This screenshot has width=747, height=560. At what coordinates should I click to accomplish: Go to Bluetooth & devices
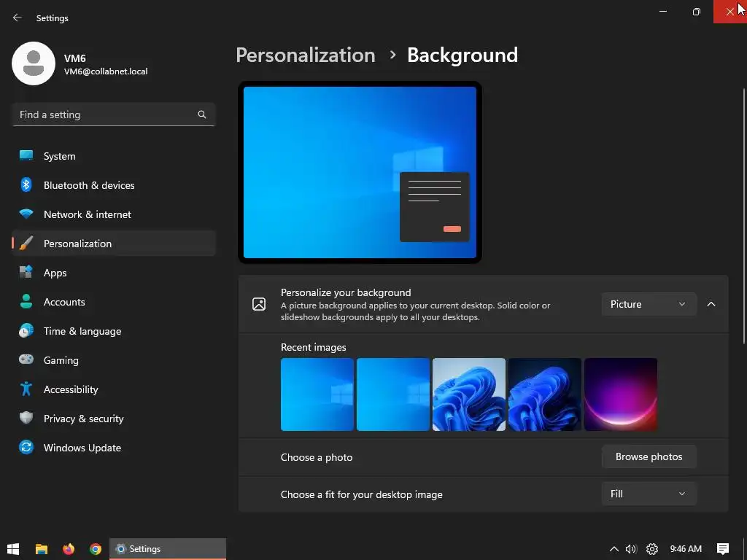115,184
